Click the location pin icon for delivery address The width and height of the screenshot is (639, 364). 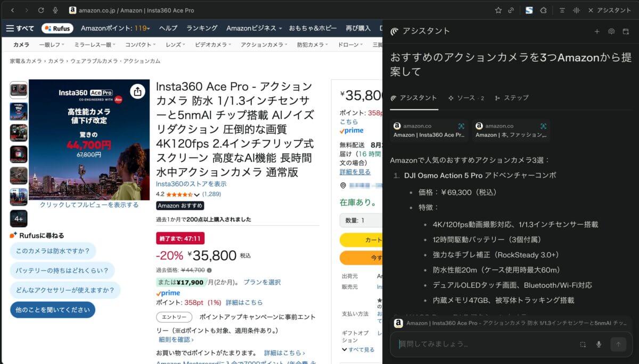(x=343, y=186)
